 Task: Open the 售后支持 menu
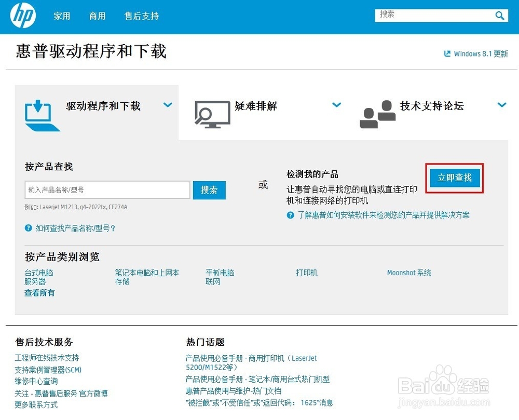142,16
